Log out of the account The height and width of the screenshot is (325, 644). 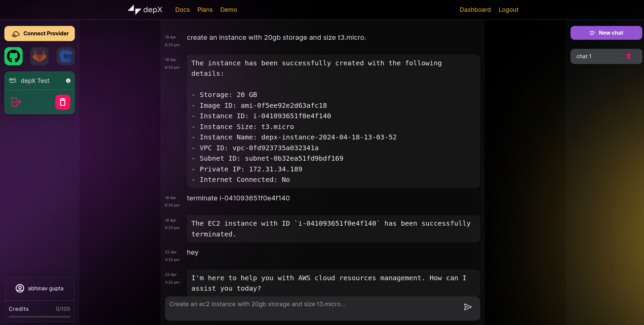508,10
